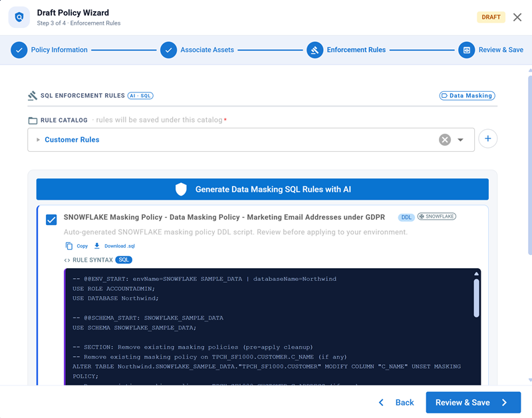Click the shield icon in Generate button
This screenshot has height=418, width=532.
pyautogui.click(x=181, y=189)
